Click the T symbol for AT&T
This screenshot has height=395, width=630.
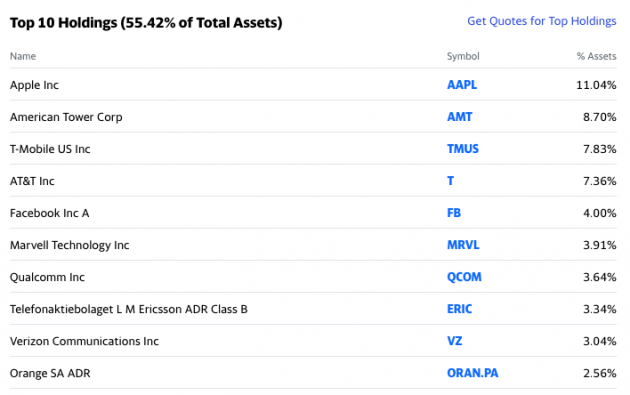(450, 181)
